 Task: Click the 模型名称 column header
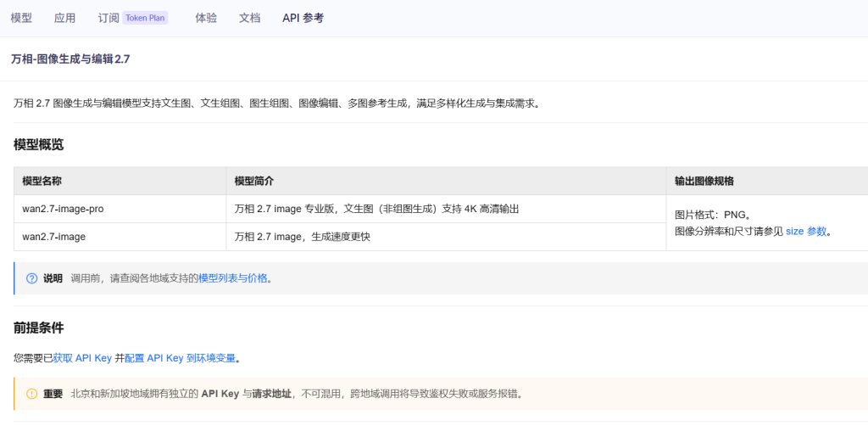coord(42,181)
